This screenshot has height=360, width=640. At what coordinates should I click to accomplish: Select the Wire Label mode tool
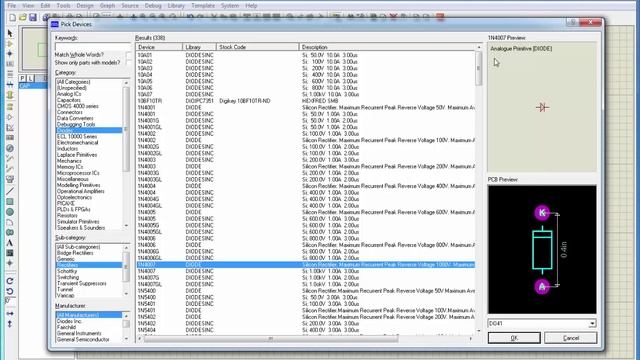tap(10, 64)
